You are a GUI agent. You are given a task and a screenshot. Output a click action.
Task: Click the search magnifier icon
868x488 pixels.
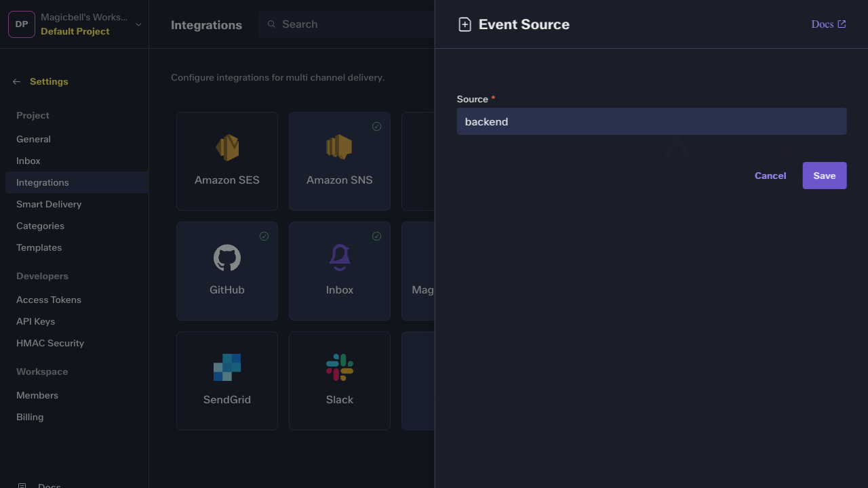[x=271, y=24]
